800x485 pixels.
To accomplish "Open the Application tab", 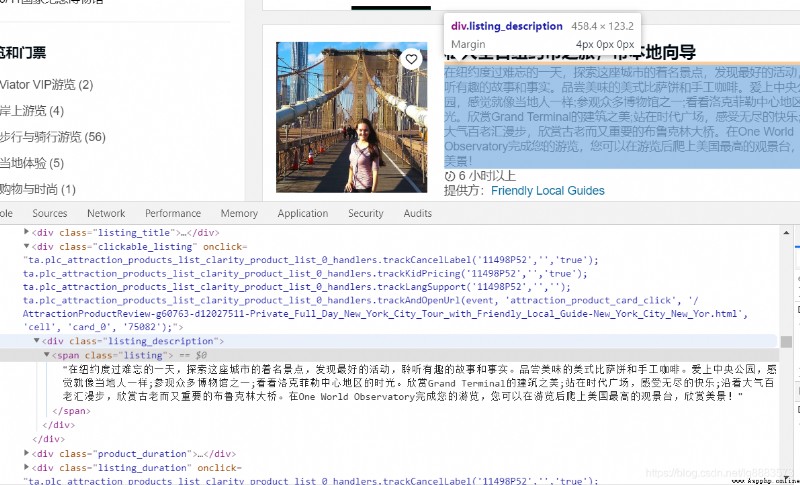I will (x=303, y=213).
